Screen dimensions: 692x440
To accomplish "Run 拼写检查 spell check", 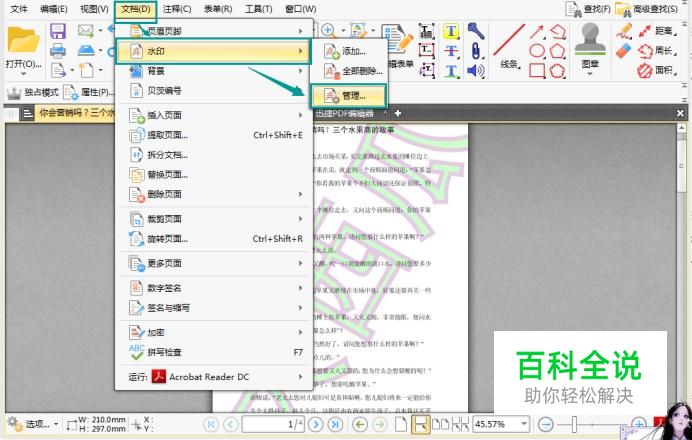I will pyautogui.click(x=214, y=352).
